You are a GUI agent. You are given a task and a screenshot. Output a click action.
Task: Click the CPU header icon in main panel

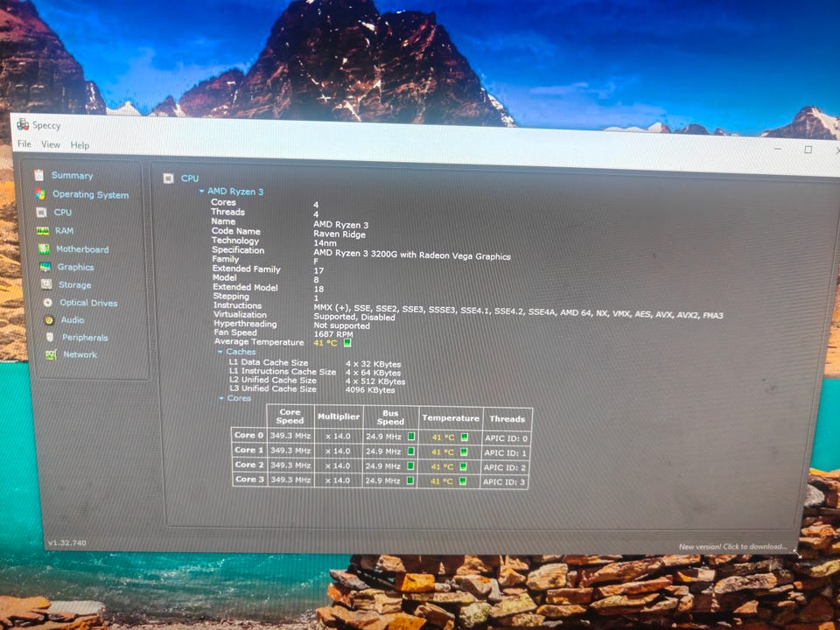click(x=168, y=178)
